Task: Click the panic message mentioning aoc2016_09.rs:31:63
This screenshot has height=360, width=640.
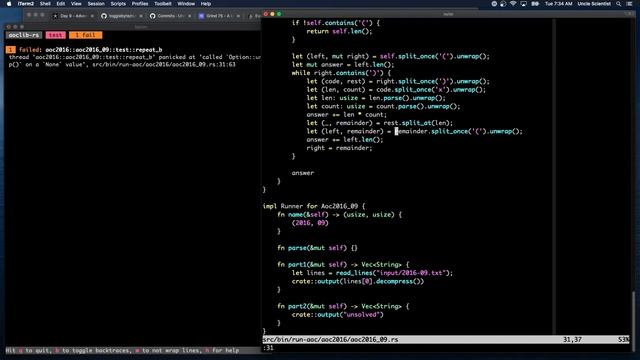Action: [134, 61]
